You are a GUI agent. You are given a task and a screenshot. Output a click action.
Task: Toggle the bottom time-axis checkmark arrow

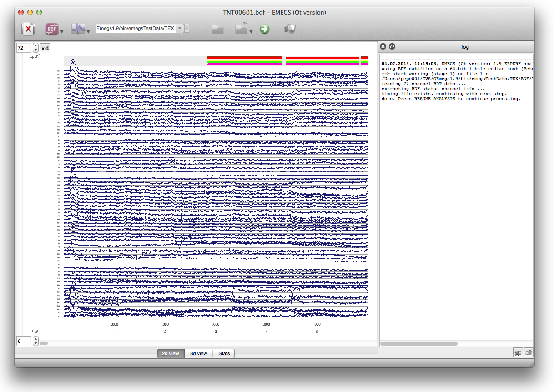tap(34, 332)
